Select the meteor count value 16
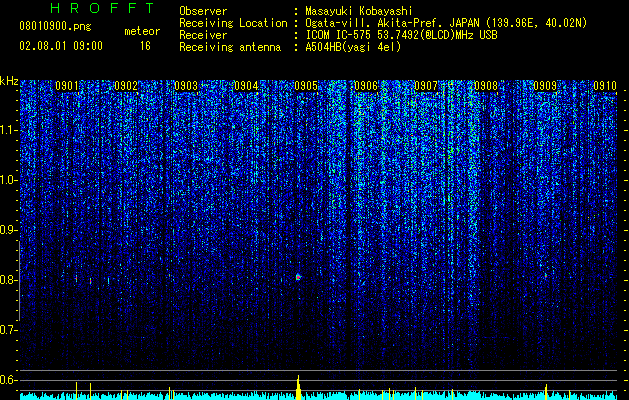This screenshot has height=400, width=629. pos(145,46)
